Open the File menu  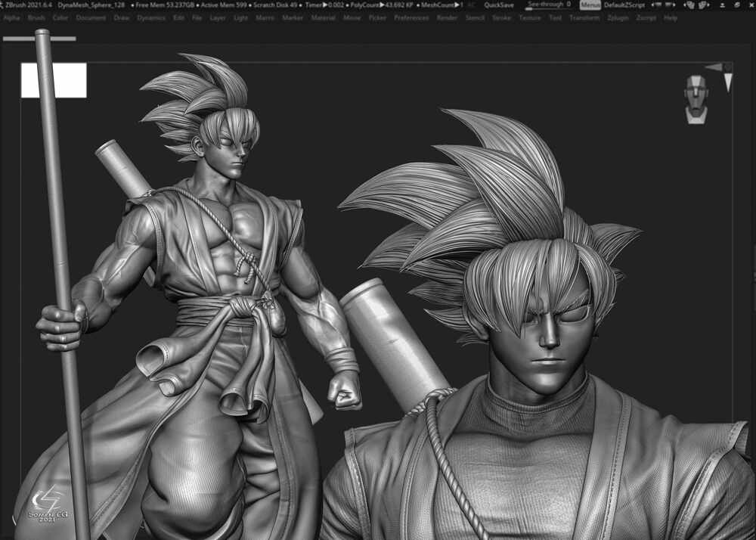[x=197, y=18]
